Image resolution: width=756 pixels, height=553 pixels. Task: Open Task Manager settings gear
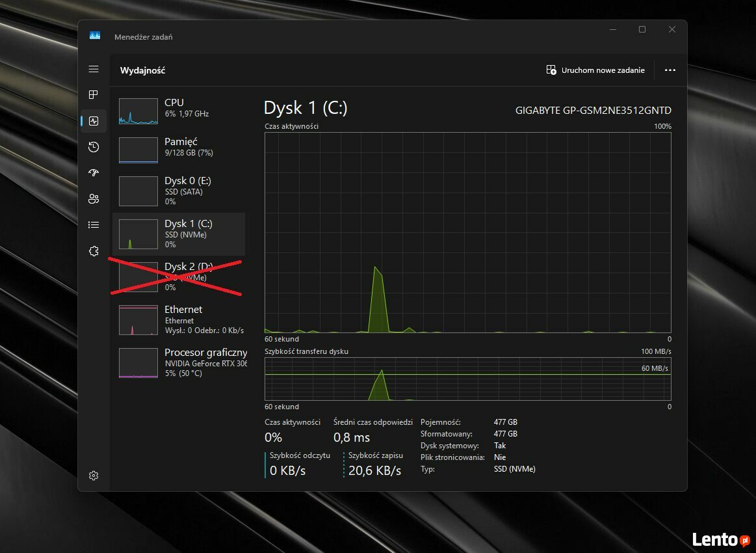(x=94, y=476)
